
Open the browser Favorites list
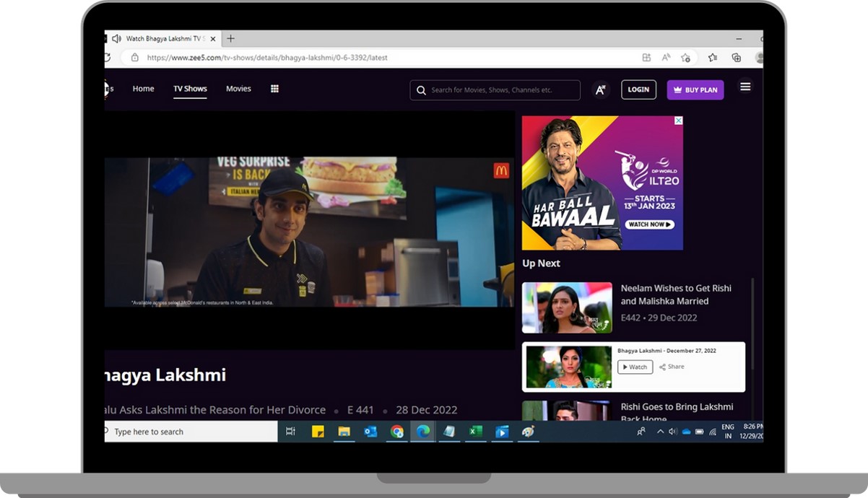click(x=713, y=58)
